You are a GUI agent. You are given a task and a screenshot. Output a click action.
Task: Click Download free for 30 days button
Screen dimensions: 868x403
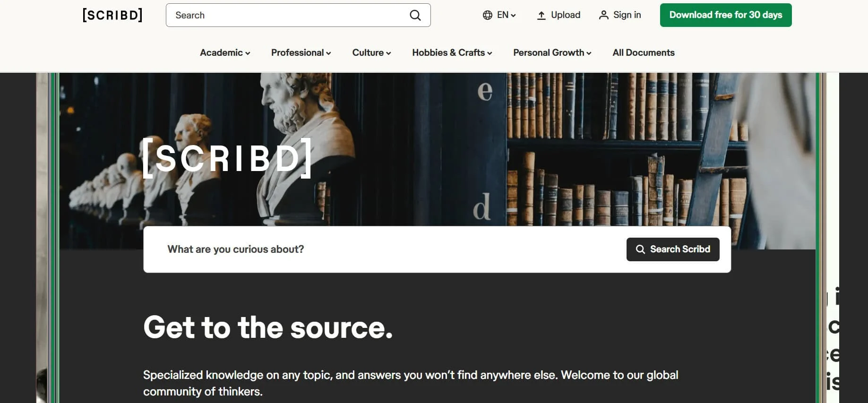pos(726,15)
